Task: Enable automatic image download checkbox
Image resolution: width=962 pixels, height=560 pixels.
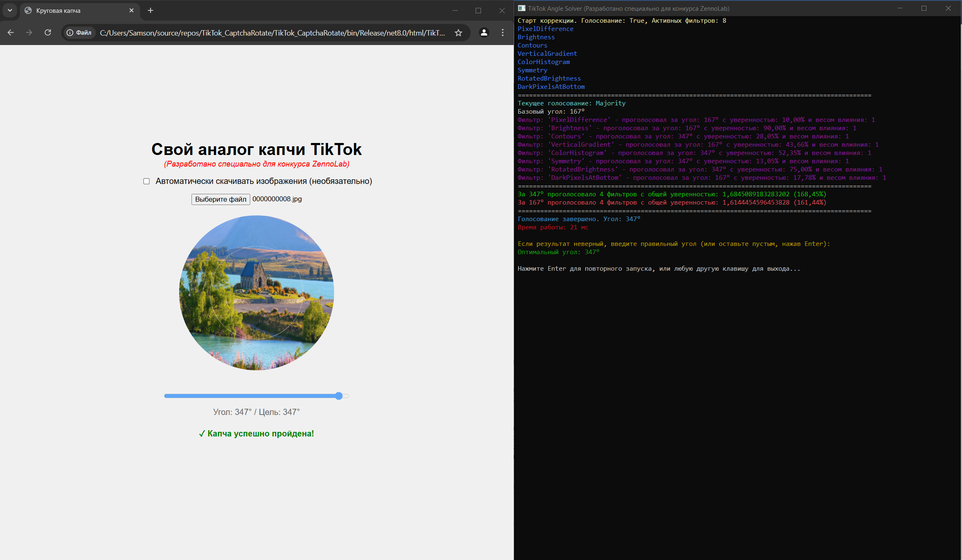Action: click(146, 181)
